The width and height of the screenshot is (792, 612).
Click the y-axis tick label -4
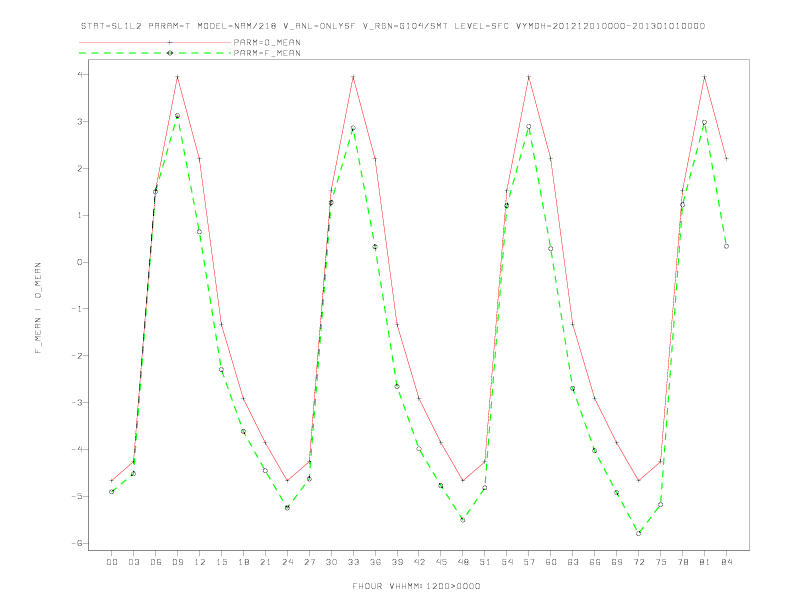[x=78, y=449]
